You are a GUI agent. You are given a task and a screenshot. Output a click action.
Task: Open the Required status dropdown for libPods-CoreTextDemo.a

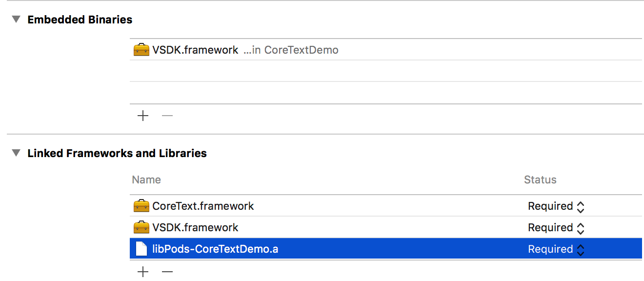pos(556,249)
